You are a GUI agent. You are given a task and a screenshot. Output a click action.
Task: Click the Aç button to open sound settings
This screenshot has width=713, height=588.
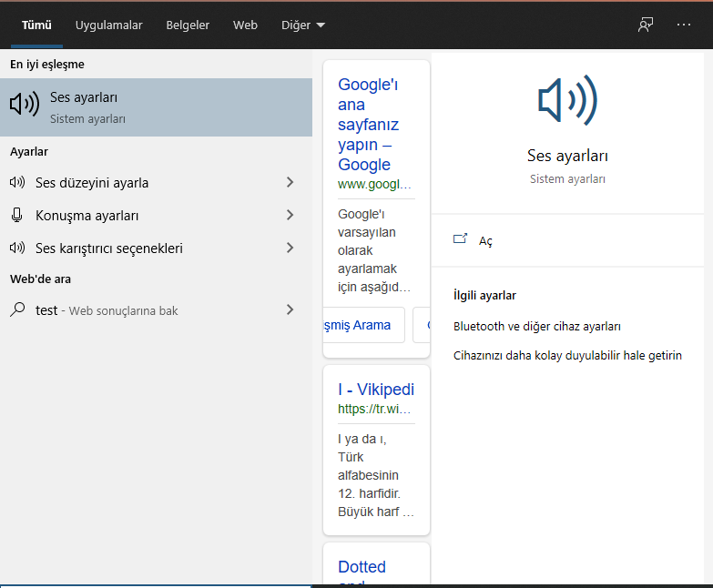click(x=485, y=240)
